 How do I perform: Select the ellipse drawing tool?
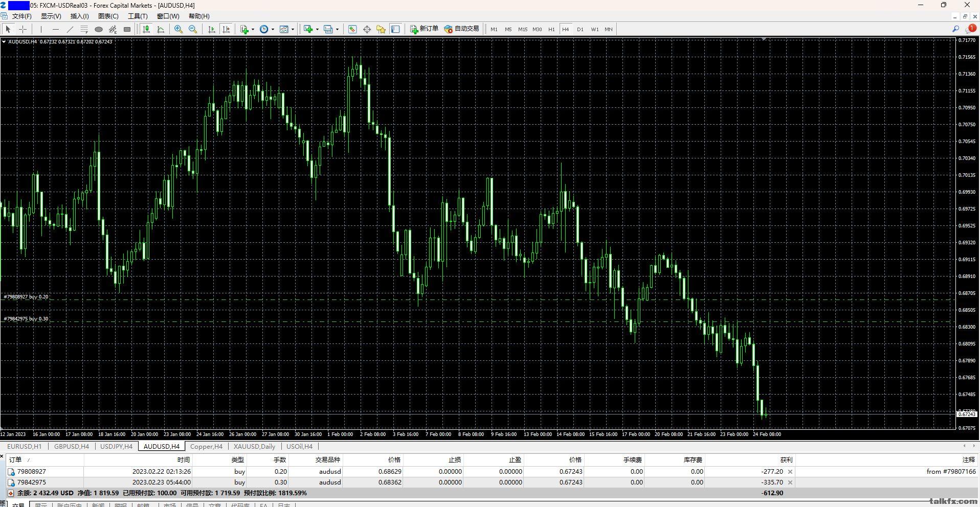click(99, 29)
